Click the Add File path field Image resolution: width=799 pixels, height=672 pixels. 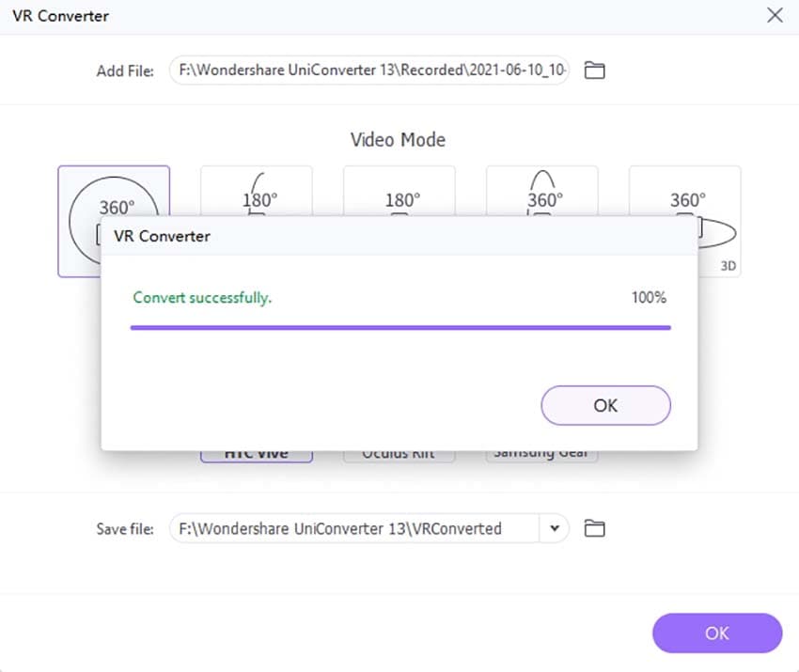pos(369,70)
